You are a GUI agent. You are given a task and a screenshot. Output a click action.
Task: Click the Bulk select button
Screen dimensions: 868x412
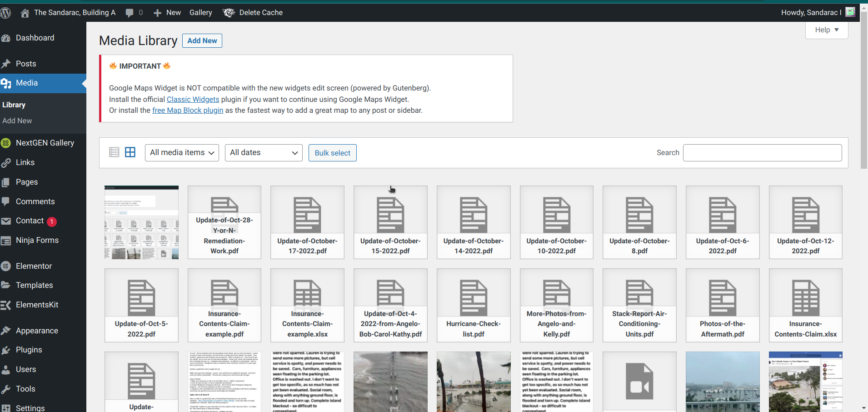332,153
